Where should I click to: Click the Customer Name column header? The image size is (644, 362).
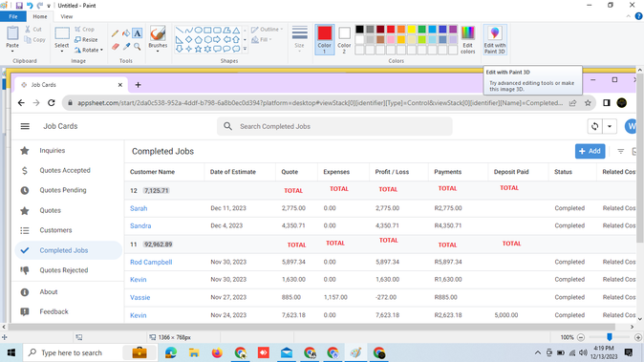coord(152,172)
